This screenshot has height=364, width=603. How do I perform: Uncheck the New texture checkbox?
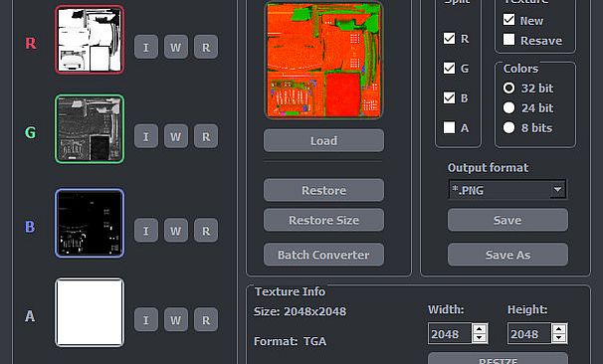pos(508,20)
